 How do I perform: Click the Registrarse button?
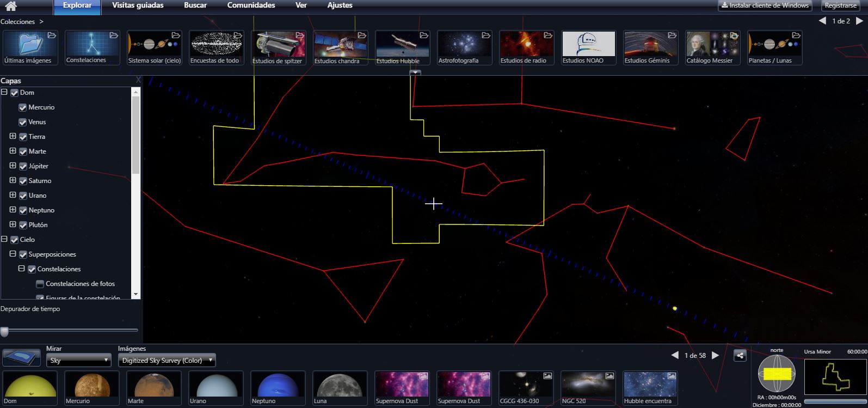[x=840, y=5]
